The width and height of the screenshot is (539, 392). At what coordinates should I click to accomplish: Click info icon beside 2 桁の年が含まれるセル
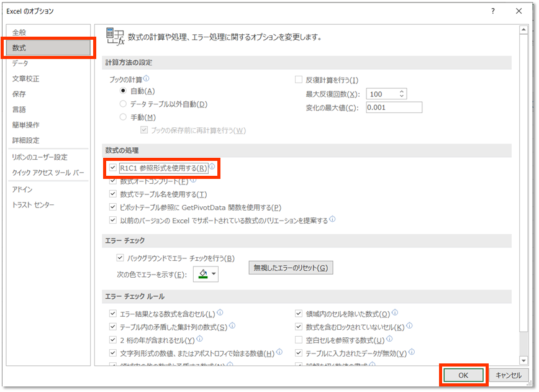coord(199,339)
